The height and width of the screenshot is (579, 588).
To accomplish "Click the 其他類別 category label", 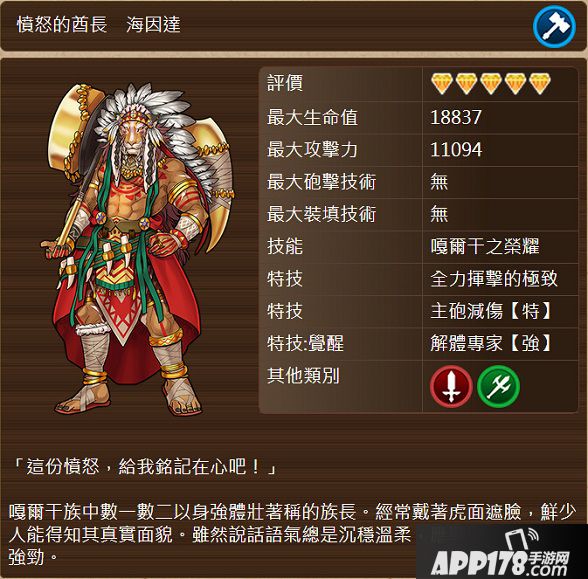I will point(303,376).
